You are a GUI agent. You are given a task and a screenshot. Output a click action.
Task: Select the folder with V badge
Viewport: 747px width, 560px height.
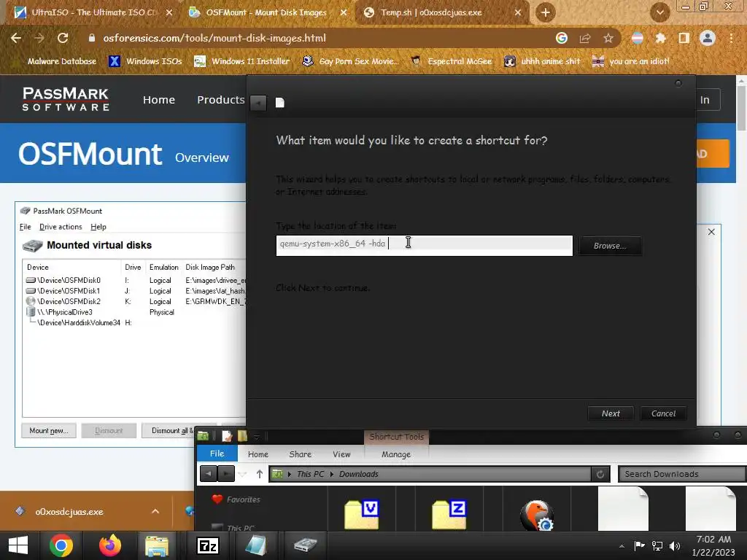tap(362, 513)
